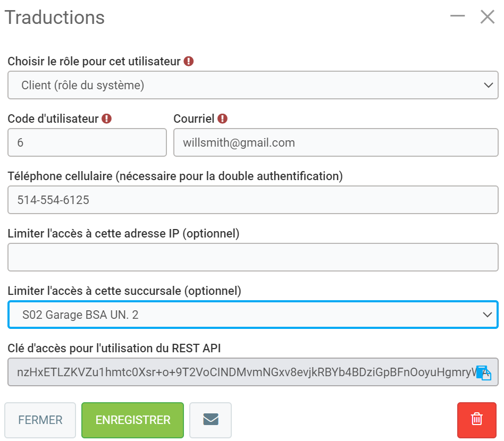Screen dimensions: 504x441
Task: Focus the Code d'utilisateur input field
Action: coord(87,142)
